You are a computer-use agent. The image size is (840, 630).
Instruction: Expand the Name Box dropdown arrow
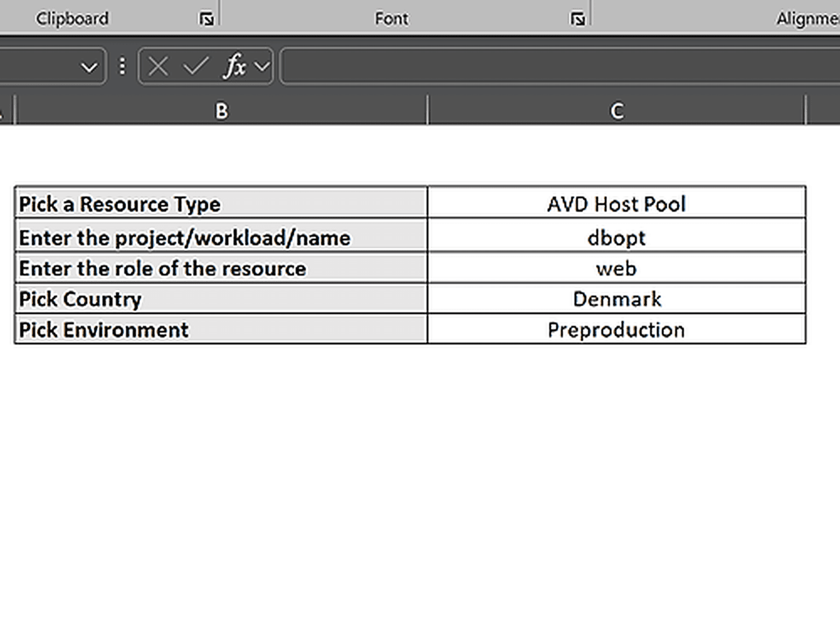[89, 67]
